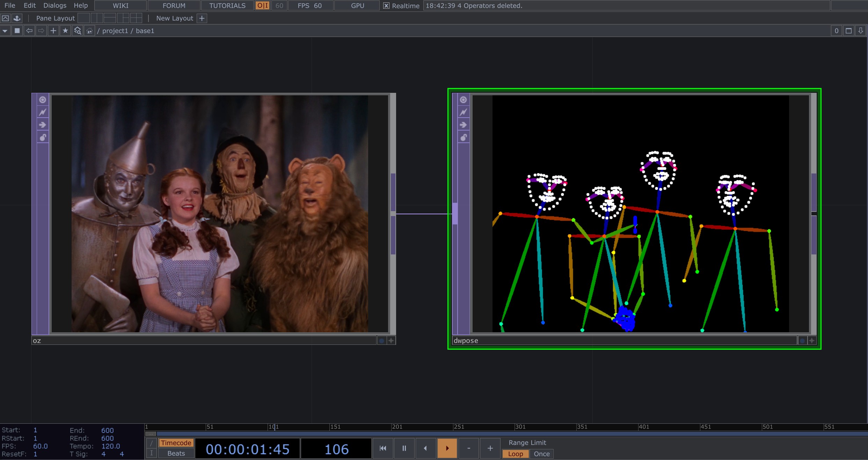Play the timeline in reverse
This screenshot has width=868, height=460.
pos(425,448)
